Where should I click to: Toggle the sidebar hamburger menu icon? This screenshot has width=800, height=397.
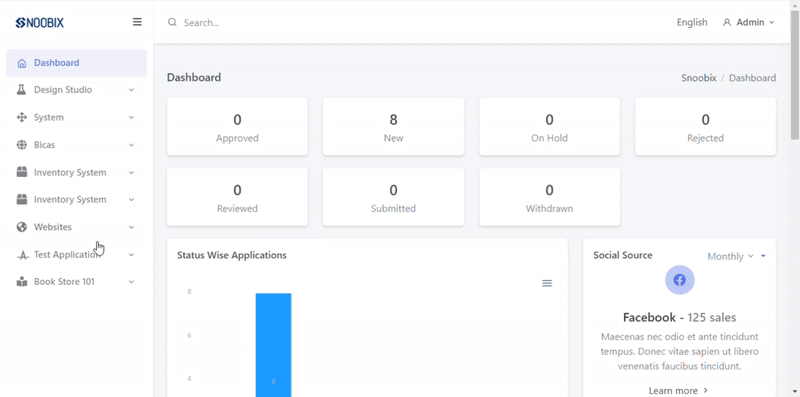[x=137, y=22]
